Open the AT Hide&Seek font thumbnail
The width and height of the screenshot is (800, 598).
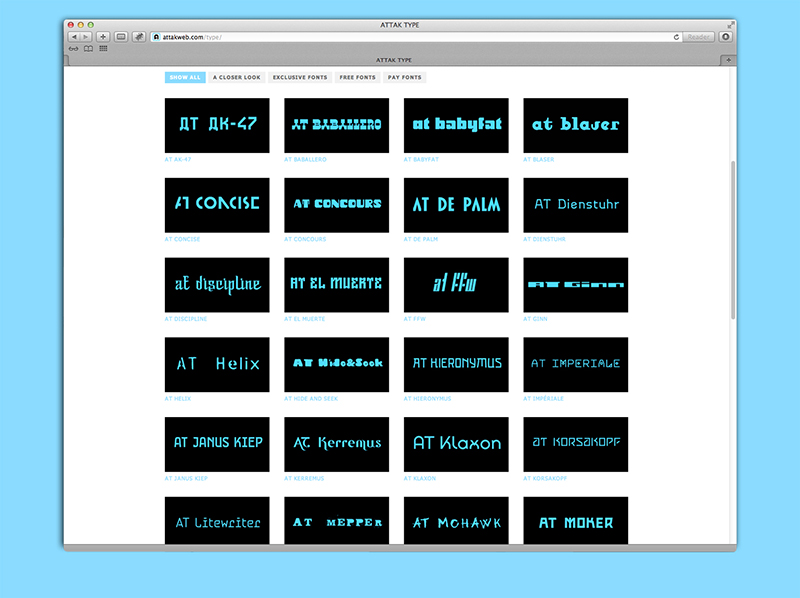click(x=336, y=365)
